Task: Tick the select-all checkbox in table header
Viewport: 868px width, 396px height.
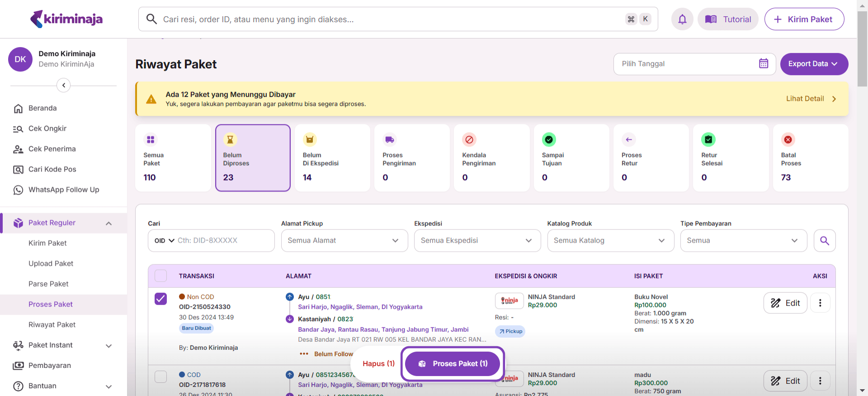Action: coord(161,276)
